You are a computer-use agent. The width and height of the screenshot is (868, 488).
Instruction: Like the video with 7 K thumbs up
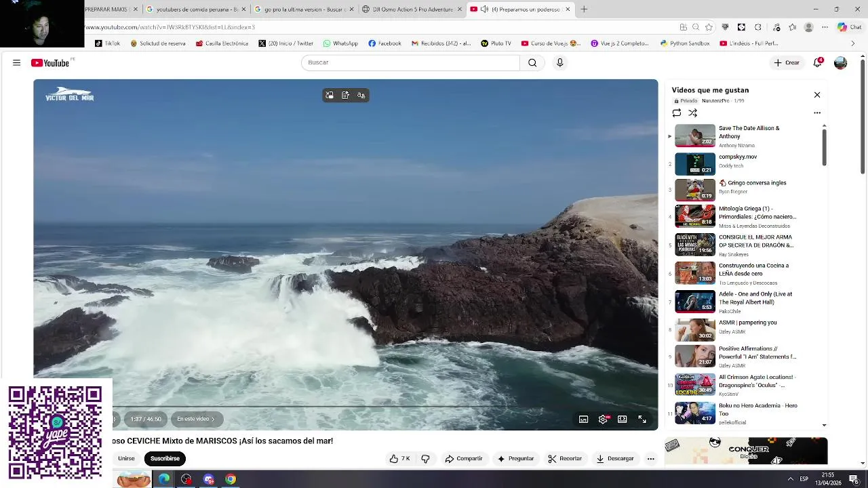click(x=399, y=459)
